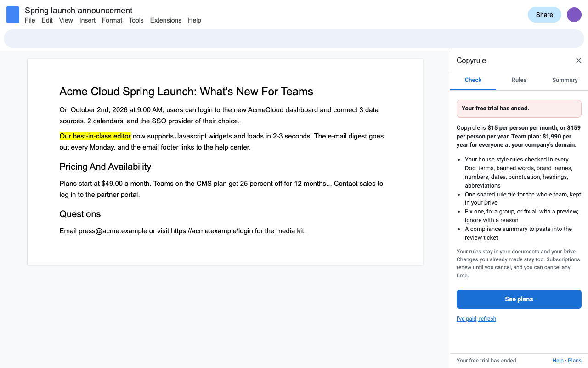Open the Extensions menu
The height and width of the screenshot is (368, 588).
(x=166, y=20)
